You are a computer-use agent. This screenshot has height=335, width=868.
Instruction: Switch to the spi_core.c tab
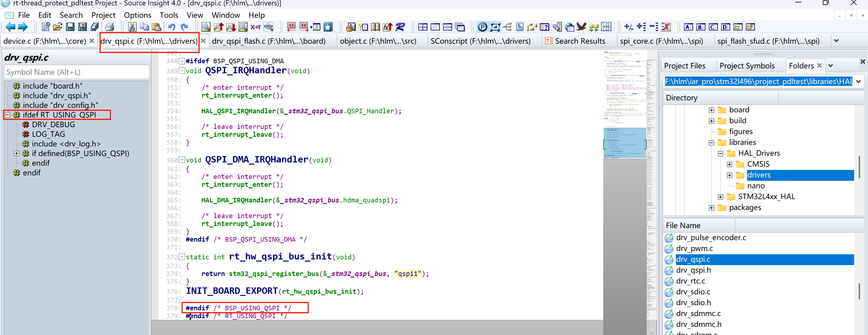click(661, 41)
